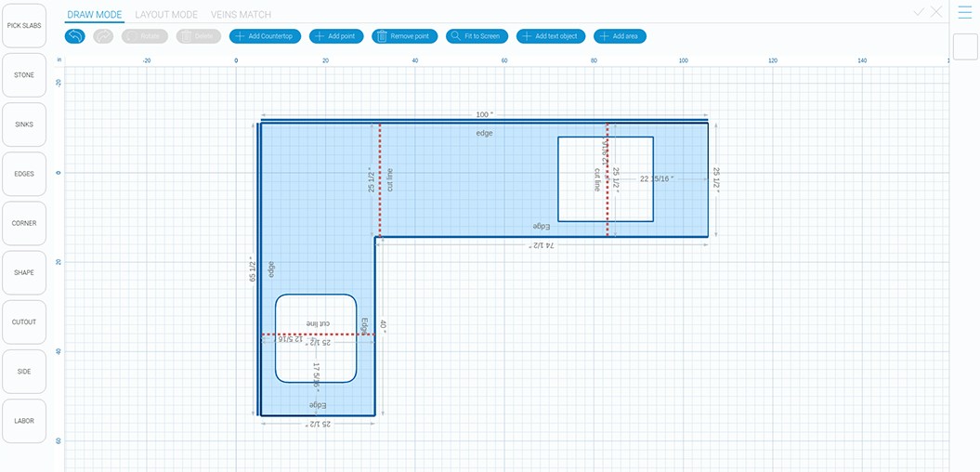This screenshot has width=980, height=472.
Task: Click the undo arrow button
Action: click(75, 36)
